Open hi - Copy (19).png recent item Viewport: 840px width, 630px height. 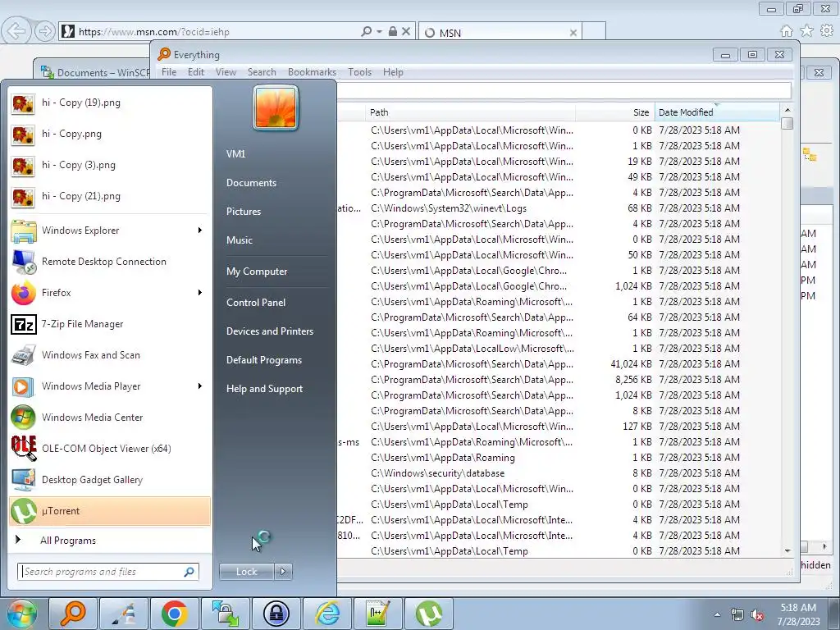[110, 103]
